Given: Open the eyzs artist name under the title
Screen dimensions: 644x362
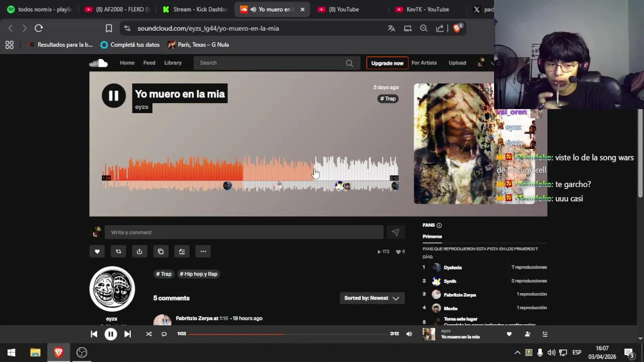Looking at the screenshot, I should [142, 107].
